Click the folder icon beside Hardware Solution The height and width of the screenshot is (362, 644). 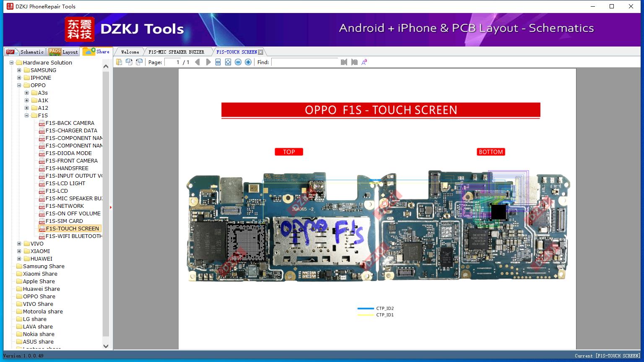click(x=19, y=63)
